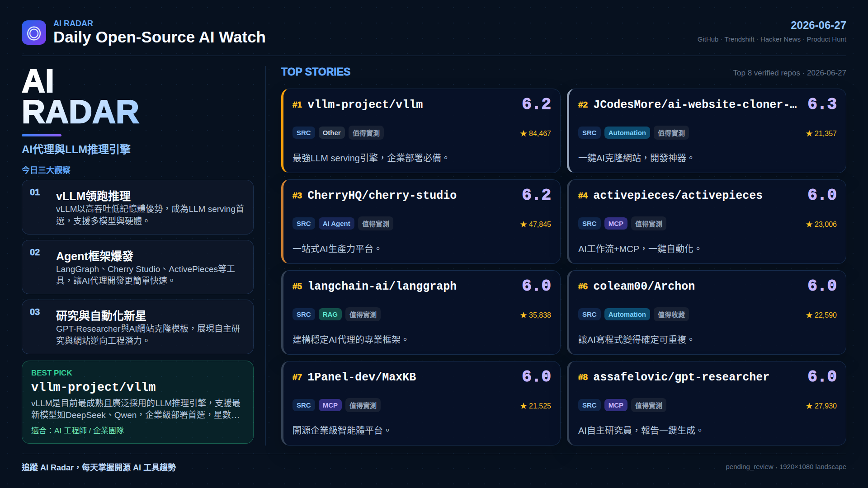Screen dimensions: 868x488
Task: Click the 值得實測 tag on the MaxKB card
Action: tap(363, 405)
